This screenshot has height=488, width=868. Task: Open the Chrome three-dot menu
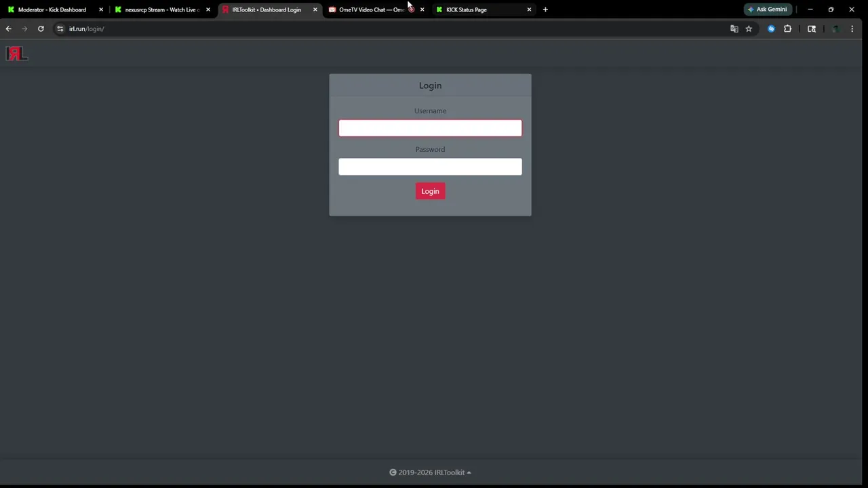tap(852, 28)
